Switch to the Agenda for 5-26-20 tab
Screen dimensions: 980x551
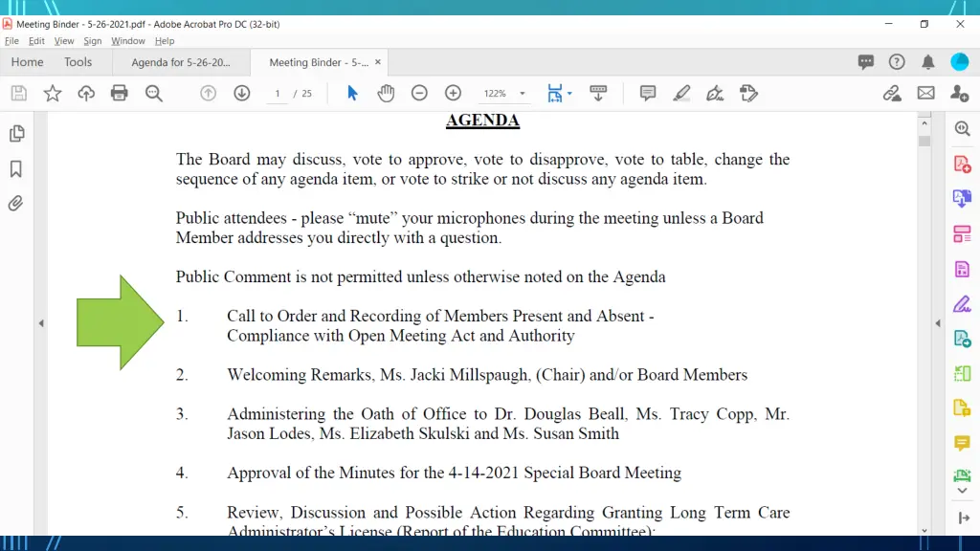[x=181, y=62]
